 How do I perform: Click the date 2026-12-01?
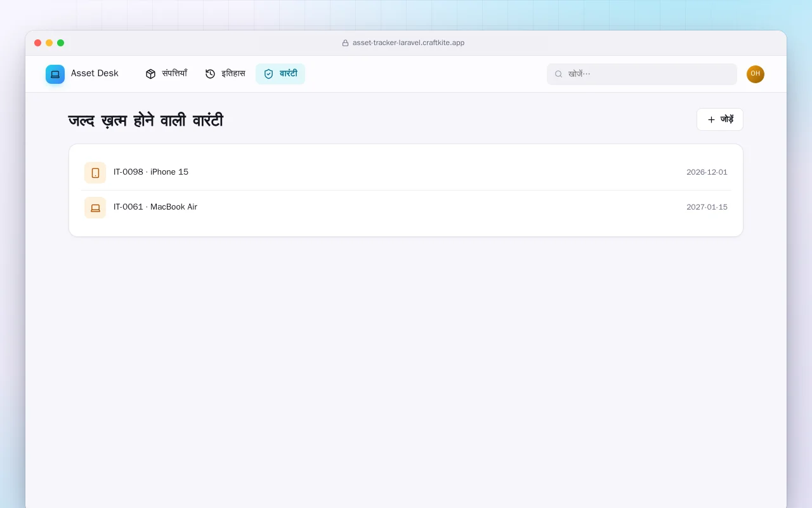[707, 173]
